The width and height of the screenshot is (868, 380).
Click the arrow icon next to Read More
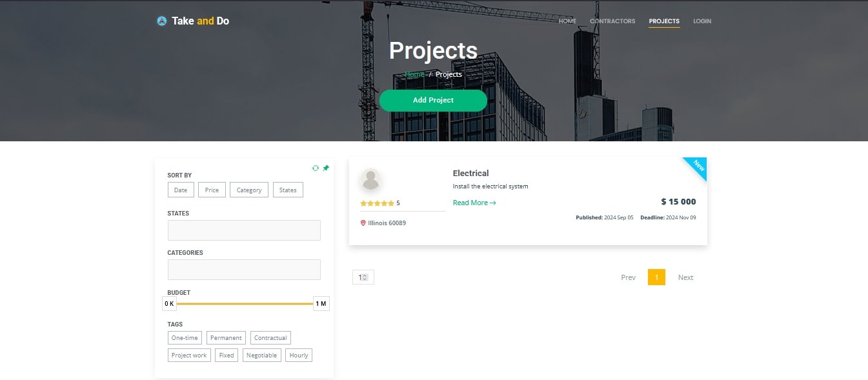click(493, 203)
